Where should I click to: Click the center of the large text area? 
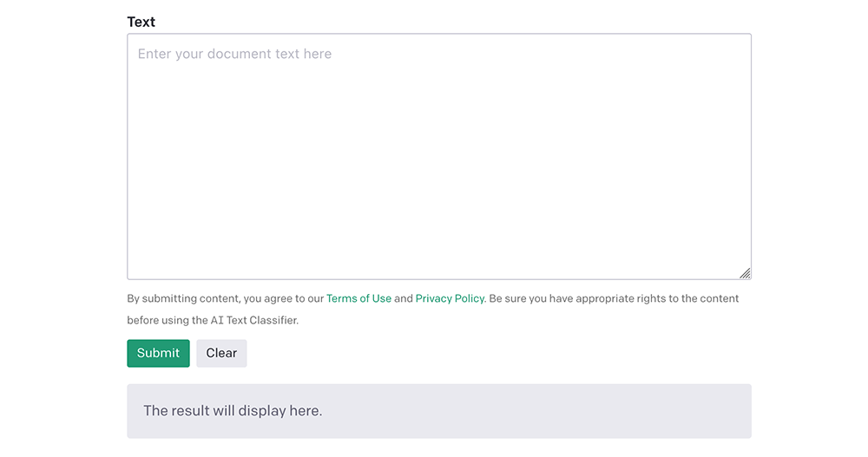click(439, 157)
